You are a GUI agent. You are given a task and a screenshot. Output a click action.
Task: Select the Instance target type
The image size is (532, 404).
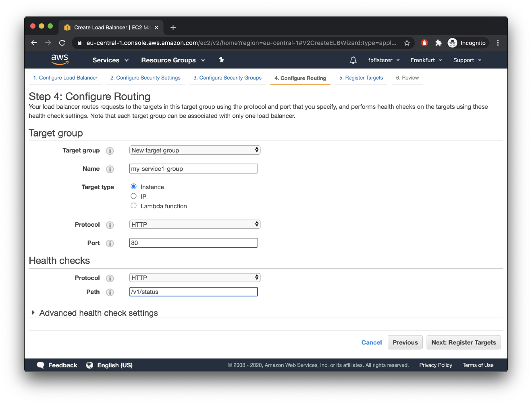tap(133, 186)
